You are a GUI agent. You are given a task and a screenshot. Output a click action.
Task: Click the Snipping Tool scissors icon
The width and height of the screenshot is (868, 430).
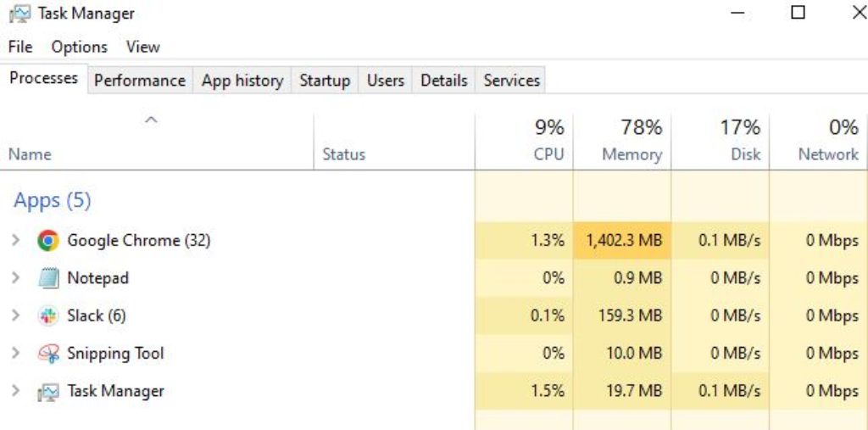[48, 354]
